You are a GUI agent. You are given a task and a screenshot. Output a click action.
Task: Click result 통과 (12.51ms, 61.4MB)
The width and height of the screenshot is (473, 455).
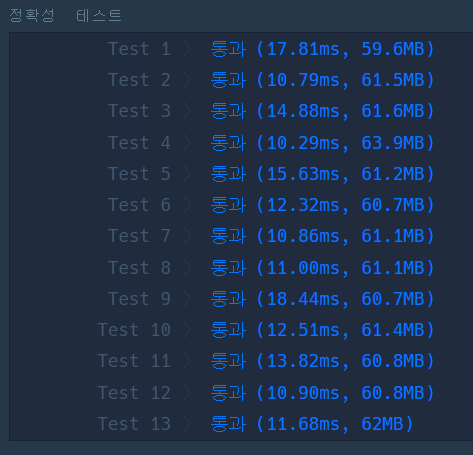tap(322, 330)
